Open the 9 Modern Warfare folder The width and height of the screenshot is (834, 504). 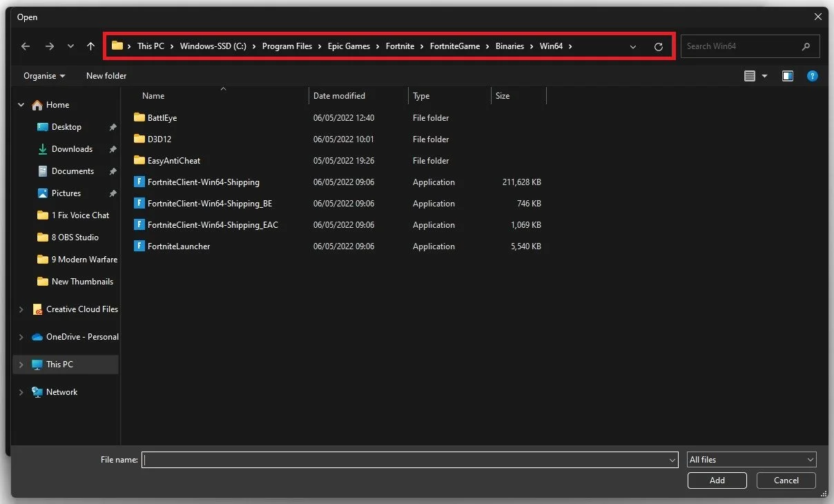(x=84, y=260)
